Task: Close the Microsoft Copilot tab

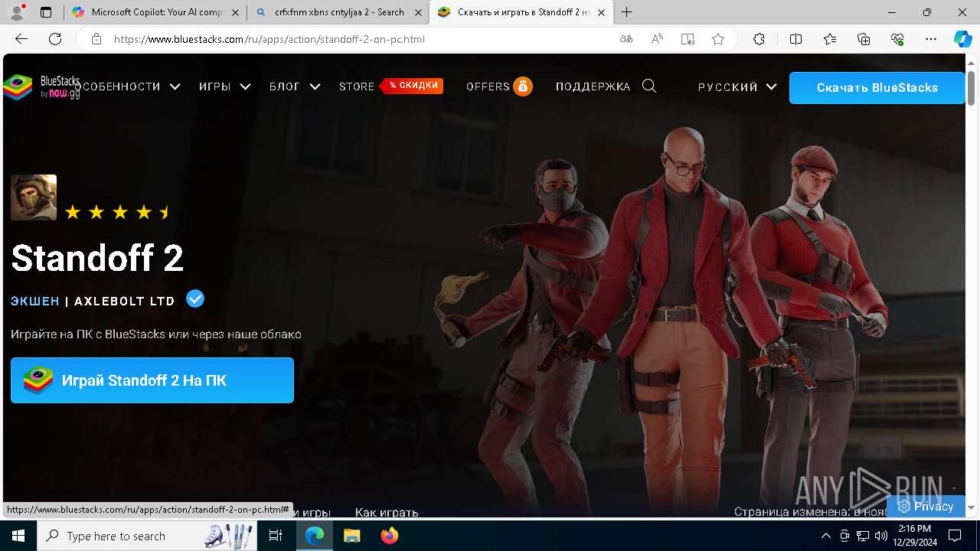Action: 235,12
